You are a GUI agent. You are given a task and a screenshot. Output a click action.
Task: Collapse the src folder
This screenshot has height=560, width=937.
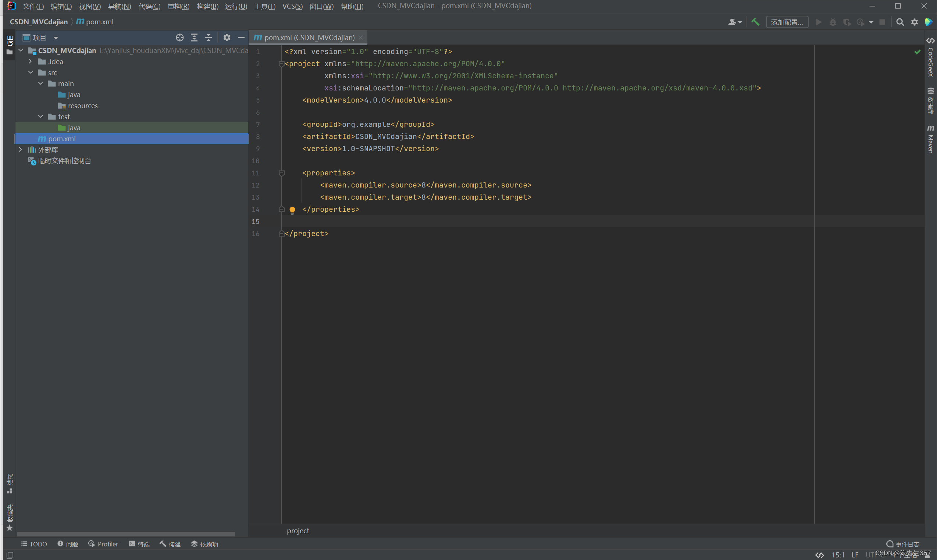tap(31, 72)
